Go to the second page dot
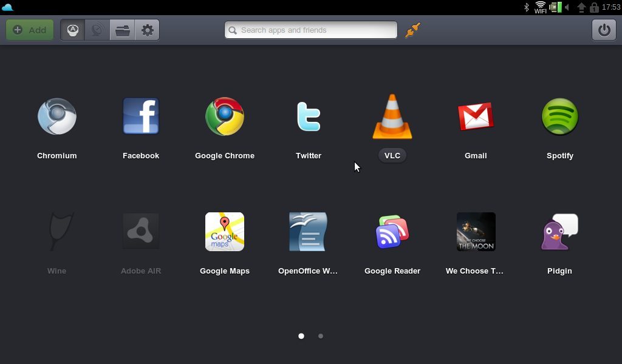This screenshot has height=364, width=622. (x=321, y=336)
